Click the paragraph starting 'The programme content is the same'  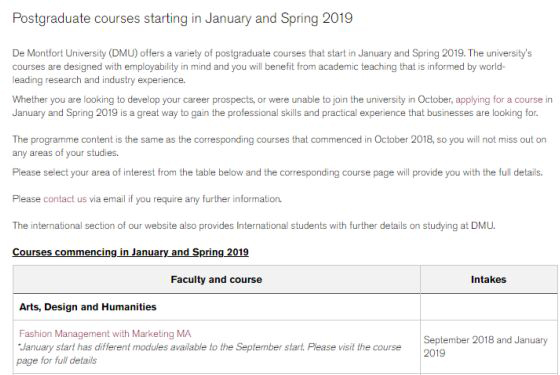279,146
